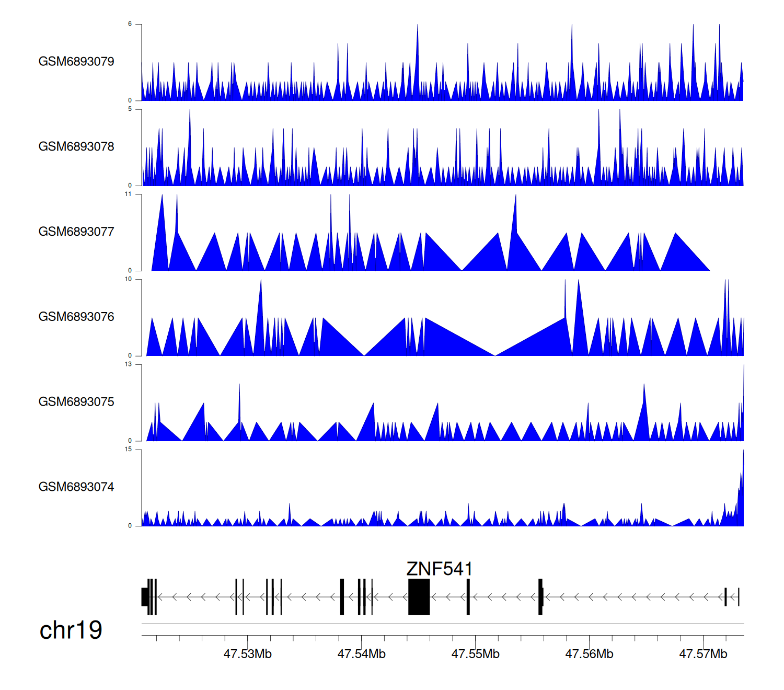Click the 47.54Mb axis tick label

pos(362,654)
